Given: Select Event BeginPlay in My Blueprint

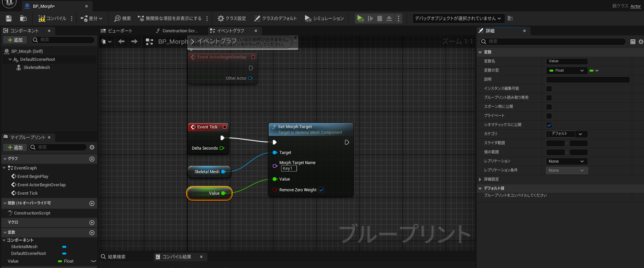Looking at the screenshot, I should [33, 176].
